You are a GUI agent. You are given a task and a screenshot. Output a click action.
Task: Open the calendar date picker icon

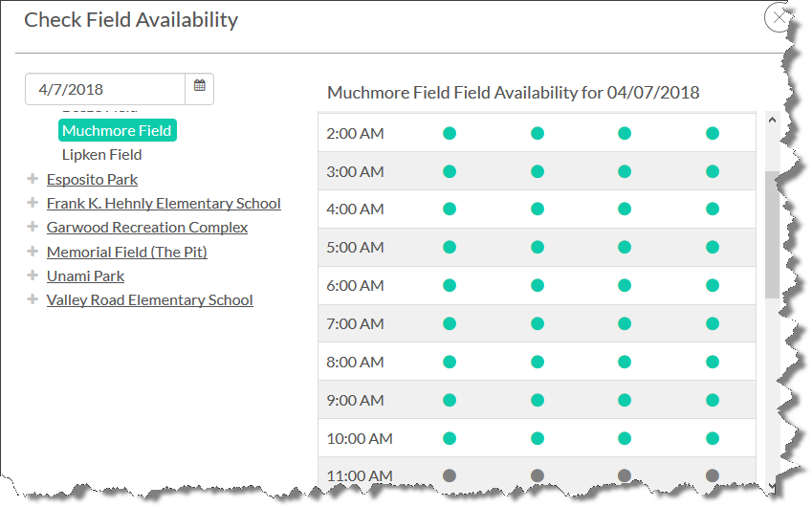point(199,88)
